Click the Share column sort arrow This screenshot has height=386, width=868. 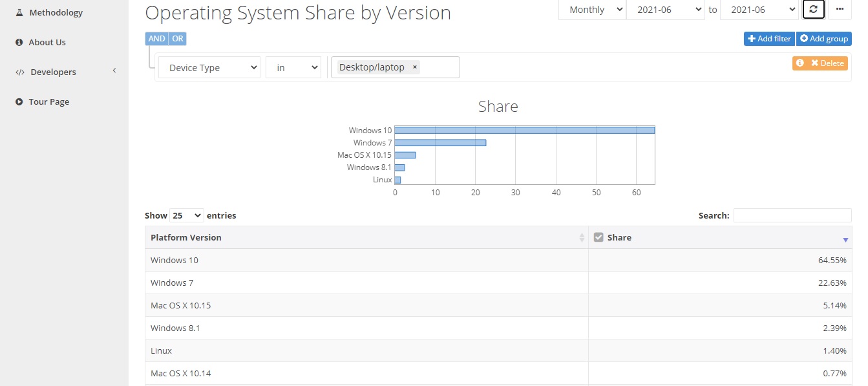tap(845, 240)
